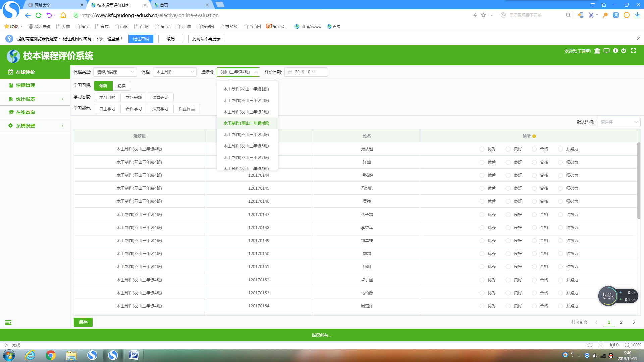Open the 课程类型 选修拓展课 dropdown
This screenshot has width=644, height=362.
point(115,72)
